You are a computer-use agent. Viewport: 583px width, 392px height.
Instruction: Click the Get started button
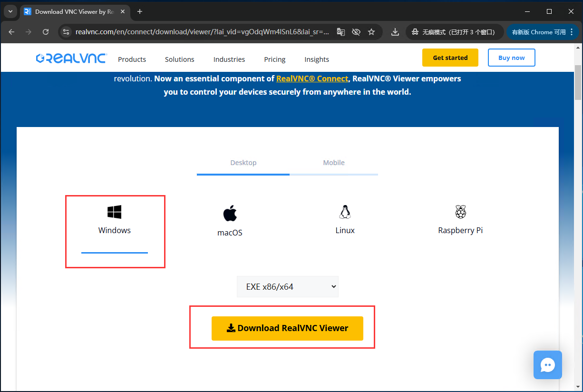450,58
